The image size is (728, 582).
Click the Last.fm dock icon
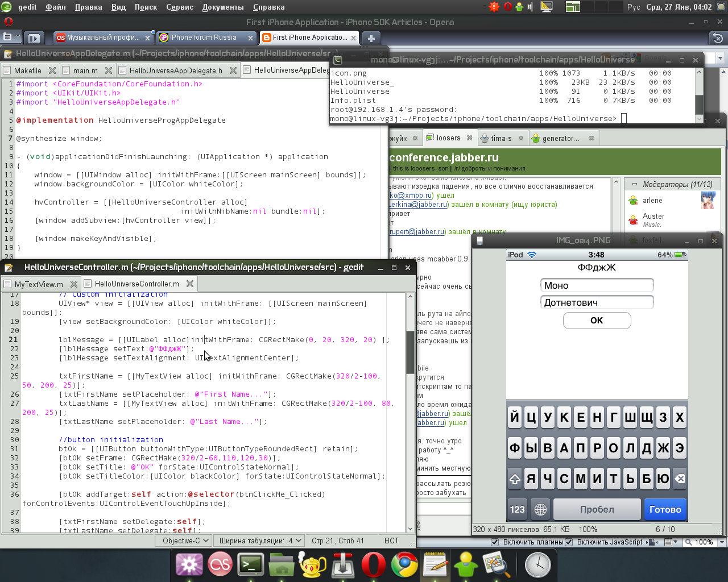[220, 564]
